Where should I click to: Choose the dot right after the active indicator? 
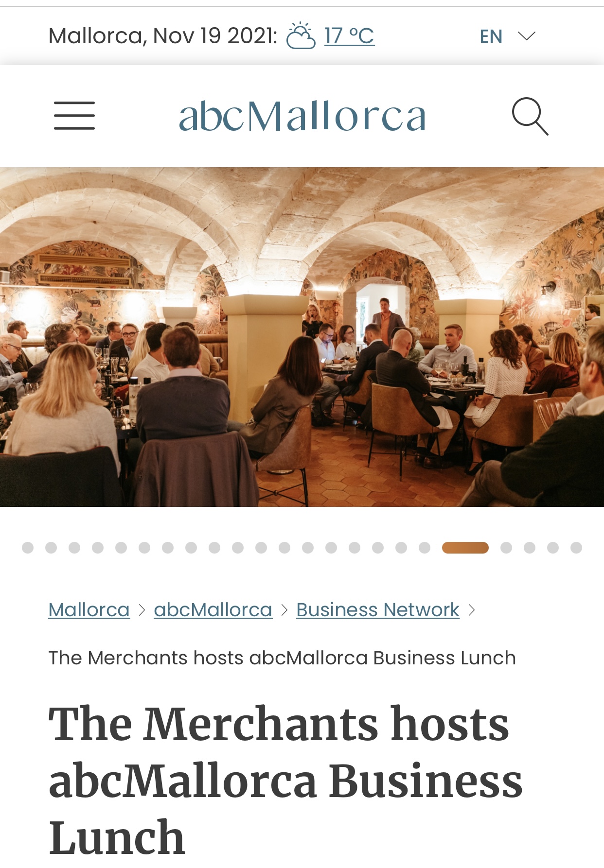(506, 548)
